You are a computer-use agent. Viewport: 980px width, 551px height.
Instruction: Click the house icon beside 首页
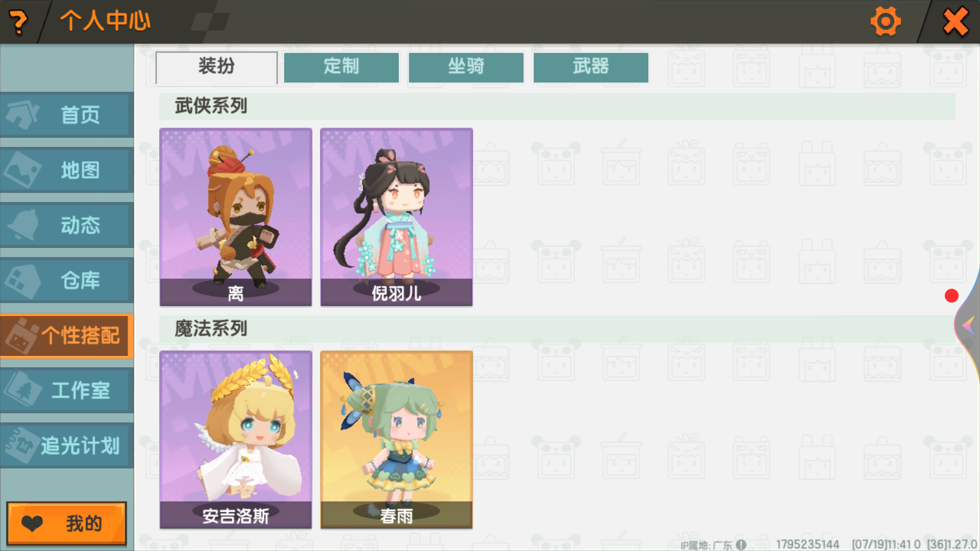click(21, 114)
